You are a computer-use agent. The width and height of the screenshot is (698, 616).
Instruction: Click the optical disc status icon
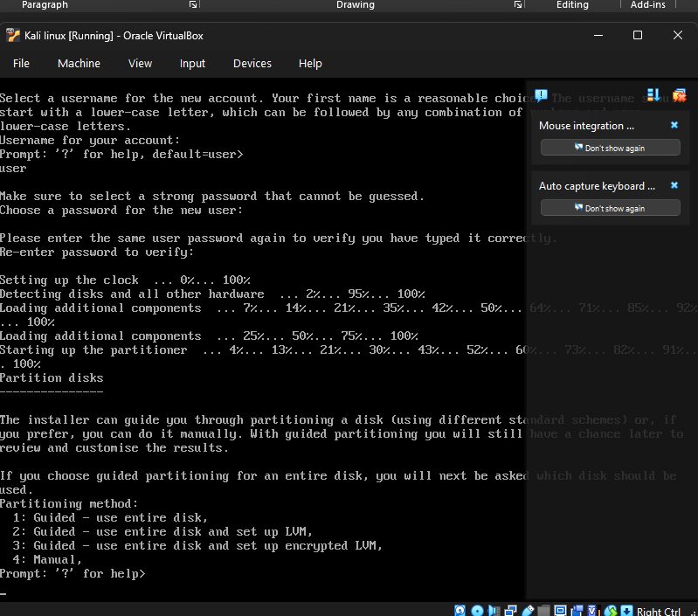click(x=477, y=610)
